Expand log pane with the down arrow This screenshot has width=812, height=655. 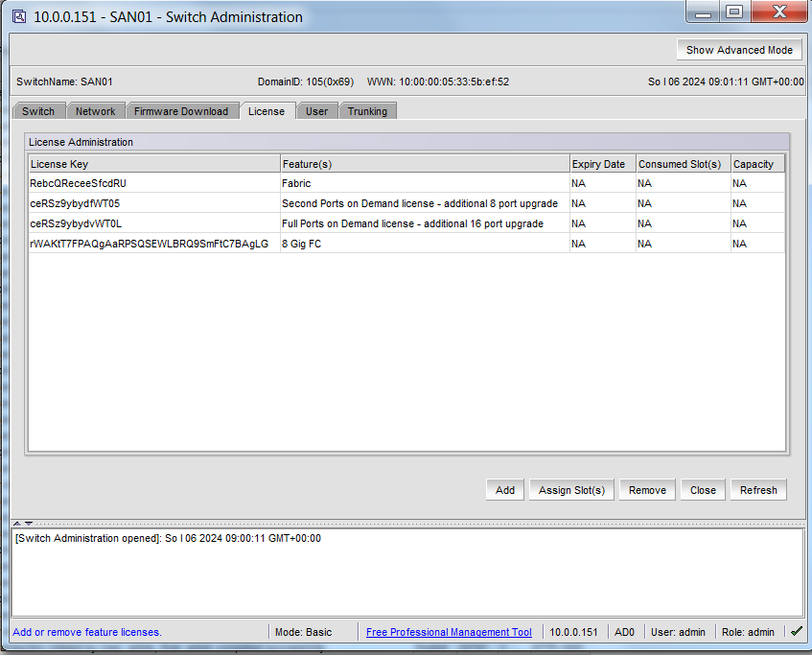coord(29,523)
